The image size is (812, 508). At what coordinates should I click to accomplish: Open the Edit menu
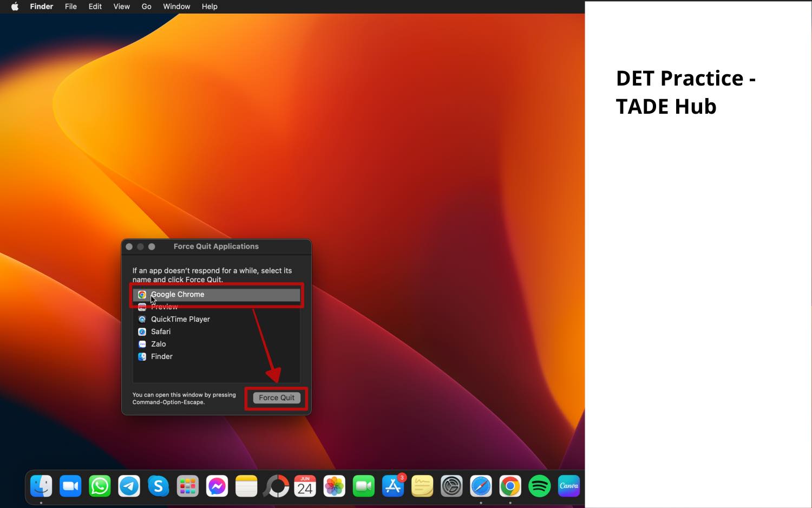coord(95,6)
